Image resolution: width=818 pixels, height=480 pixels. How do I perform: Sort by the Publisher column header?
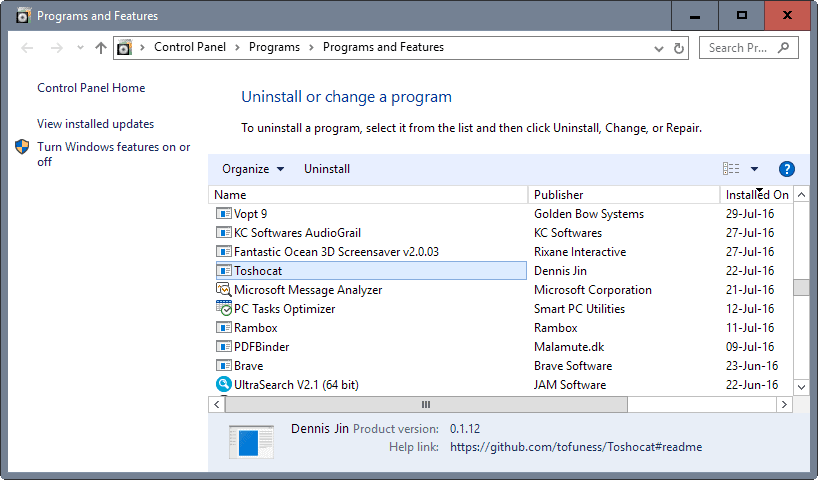pos(558,195)
